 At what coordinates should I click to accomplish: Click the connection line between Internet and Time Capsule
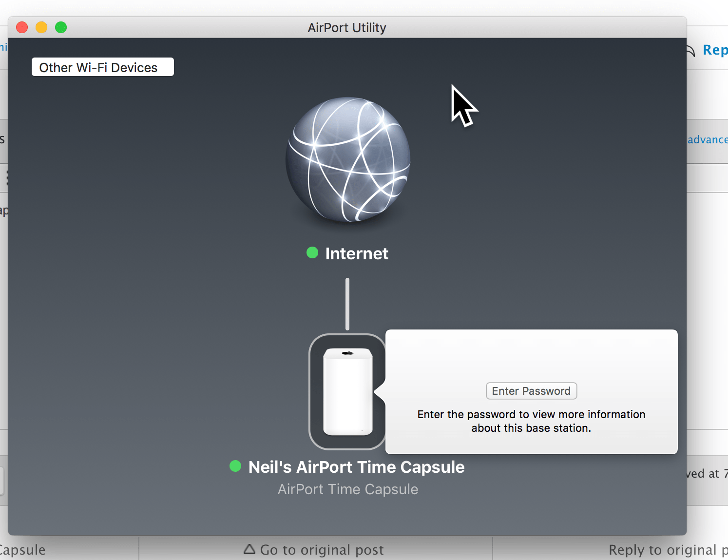click(347, 302)
